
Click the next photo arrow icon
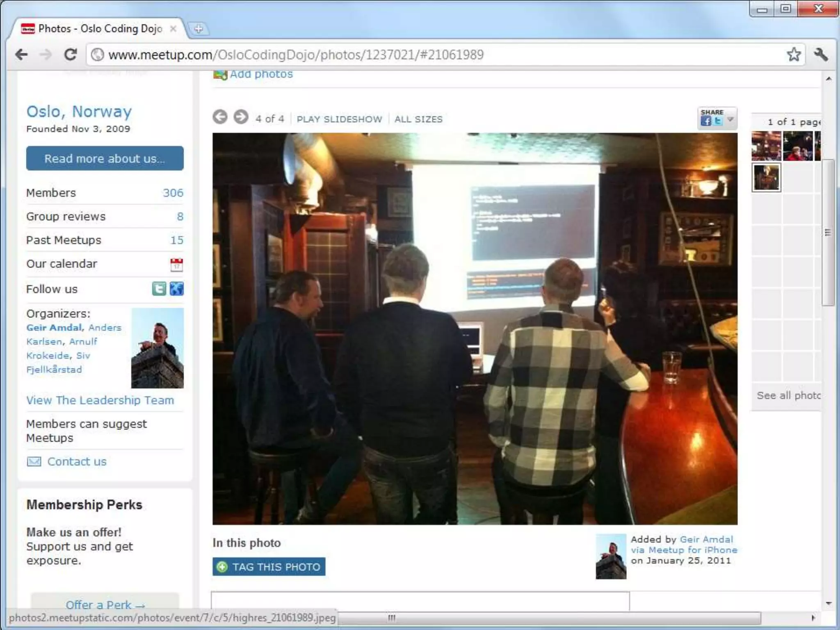(x=241, y=117)
